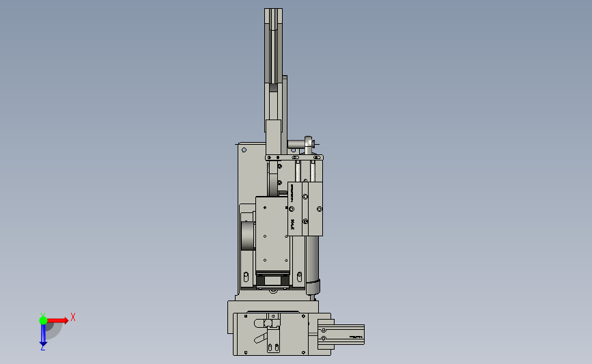Select the slider block with engraved text
592x364 pixels.
[305, 209]
